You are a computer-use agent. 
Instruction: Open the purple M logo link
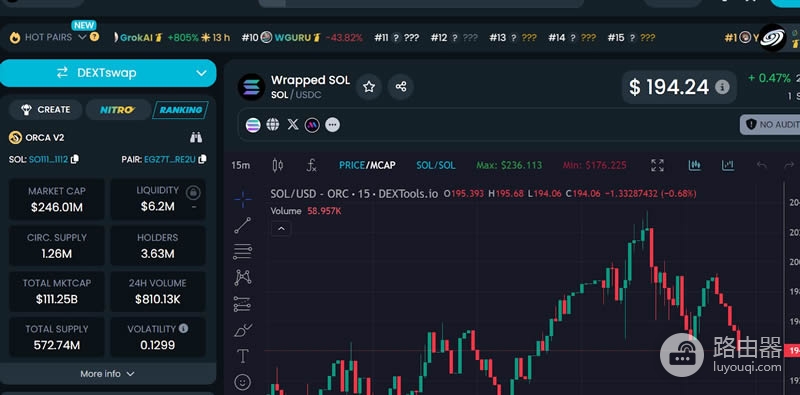coord(312,125)
